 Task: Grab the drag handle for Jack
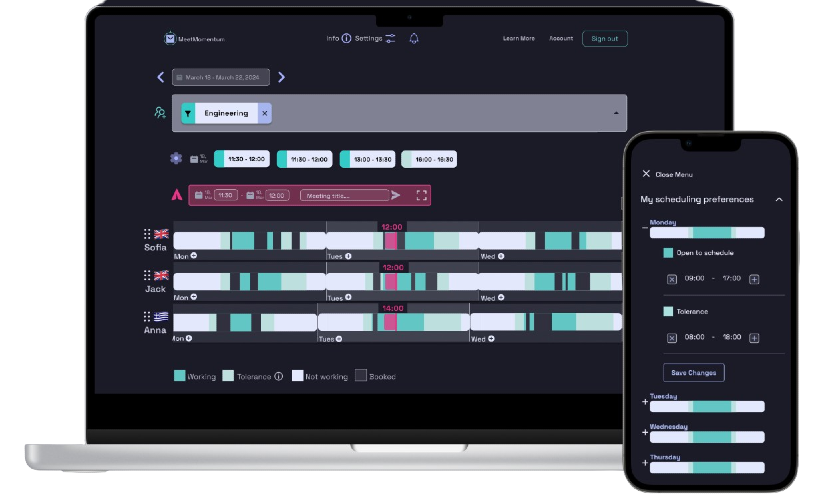pos(147,275)
